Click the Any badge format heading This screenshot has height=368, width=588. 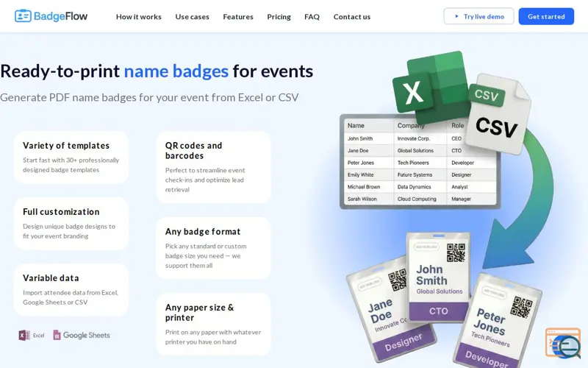pyautogui.click(x=203, y=231)
